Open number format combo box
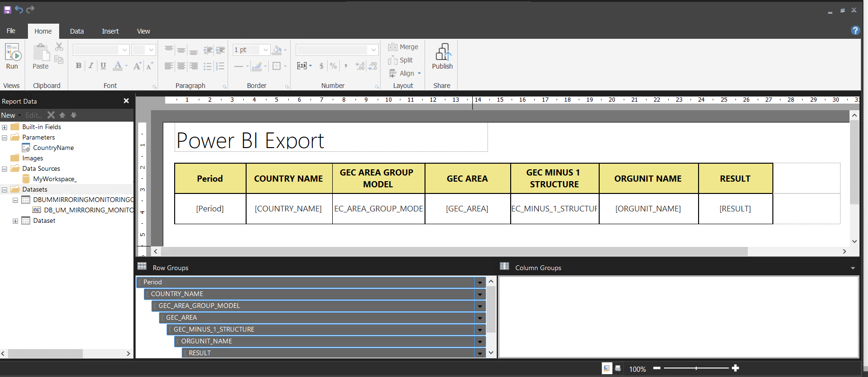The image size is (868, 377). [x=337, y=50]
